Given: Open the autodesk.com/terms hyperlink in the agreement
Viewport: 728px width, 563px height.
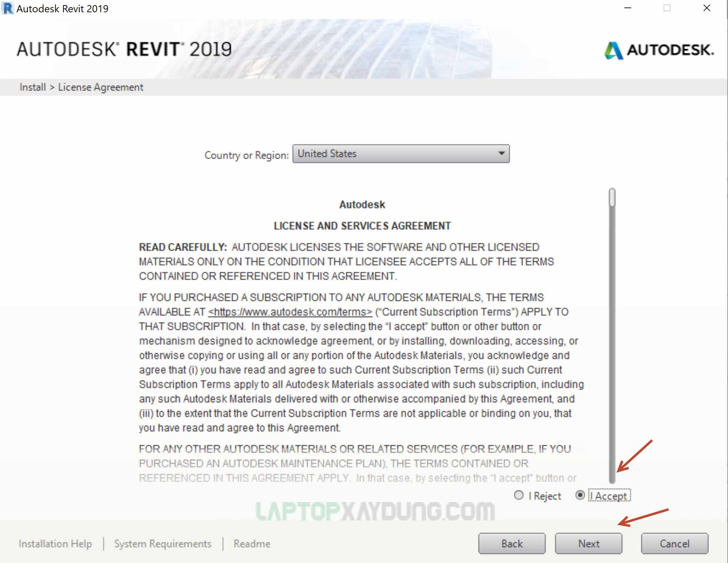Looking at the screenshot, I should (289, 311).
